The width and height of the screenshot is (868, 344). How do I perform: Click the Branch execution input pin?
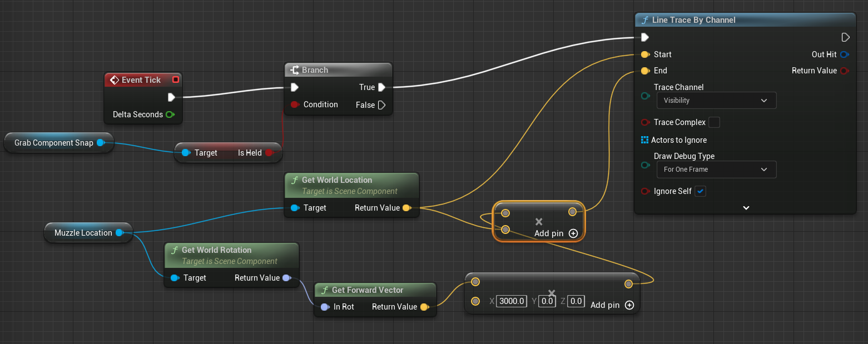coord(295,87)
